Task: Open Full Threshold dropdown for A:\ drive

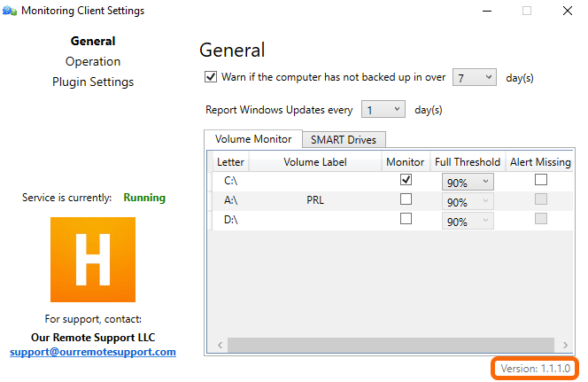Action: [x=468, y=202]
